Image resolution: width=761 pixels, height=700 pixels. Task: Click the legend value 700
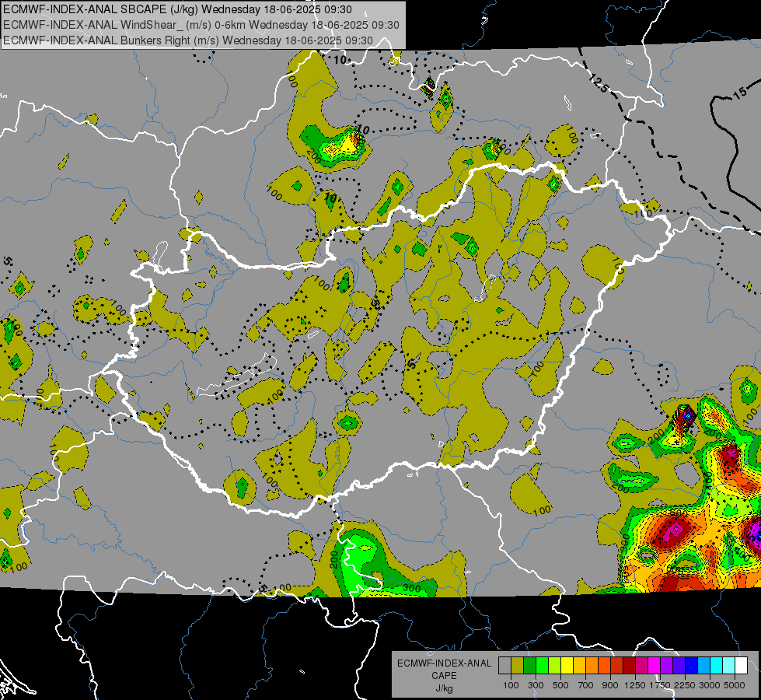pos(586,685)
